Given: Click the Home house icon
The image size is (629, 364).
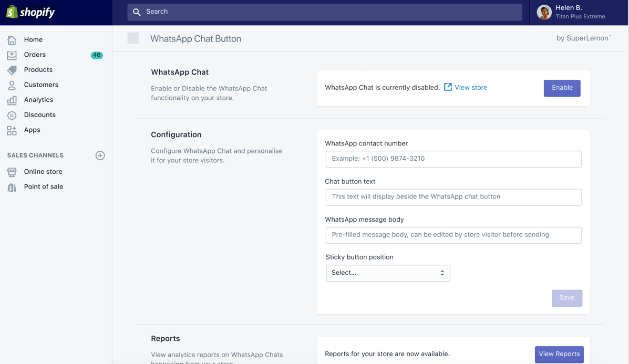Looking at the screenshot, I should 12,40.
